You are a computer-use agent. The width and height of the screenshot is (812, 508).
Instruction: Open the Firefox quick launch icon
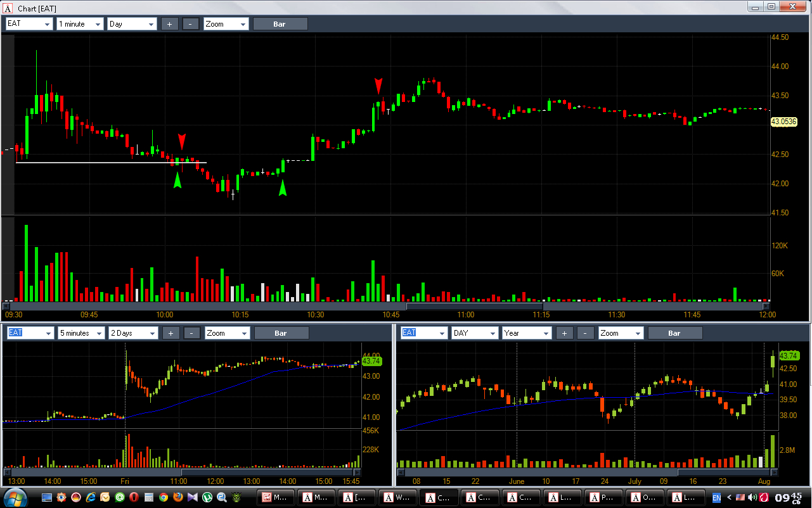(x=177, y=497)
